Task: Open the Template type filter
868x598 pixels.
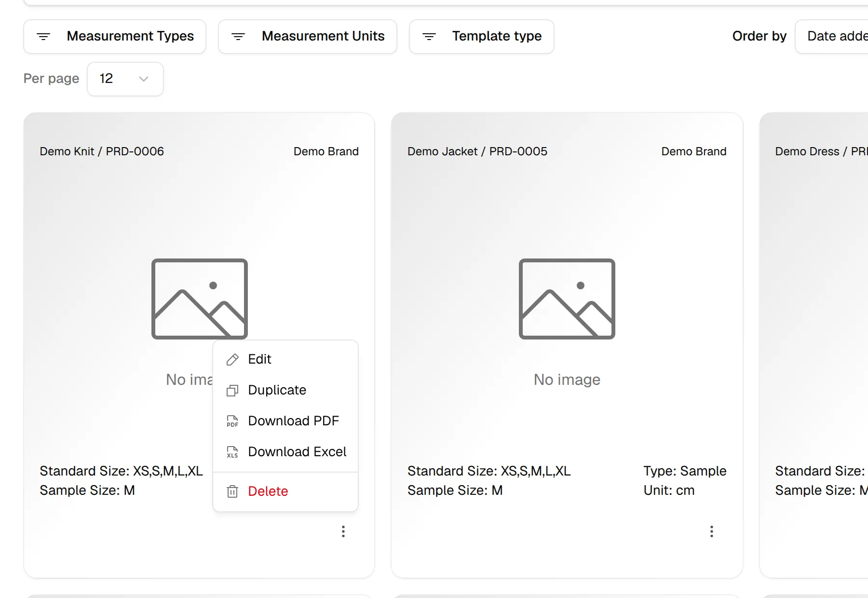Action: coord(482,37)
